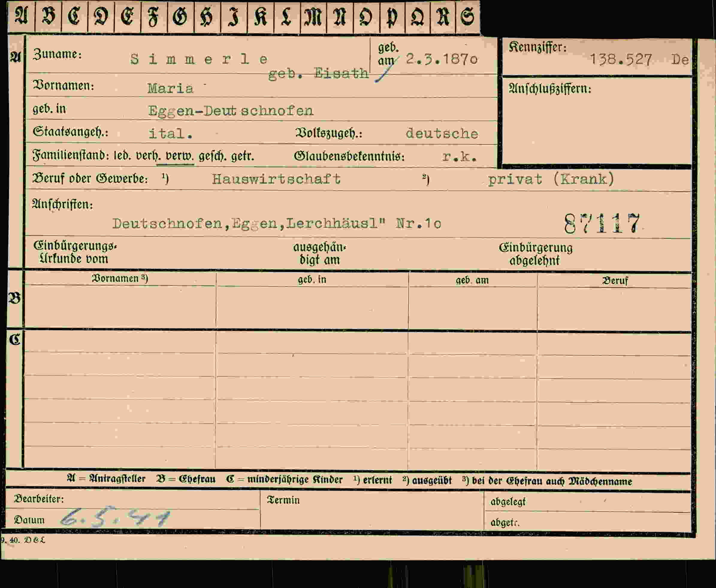716x588 pixels.
Task: Click the 'abgelegt' label
Action: [508, 501]
